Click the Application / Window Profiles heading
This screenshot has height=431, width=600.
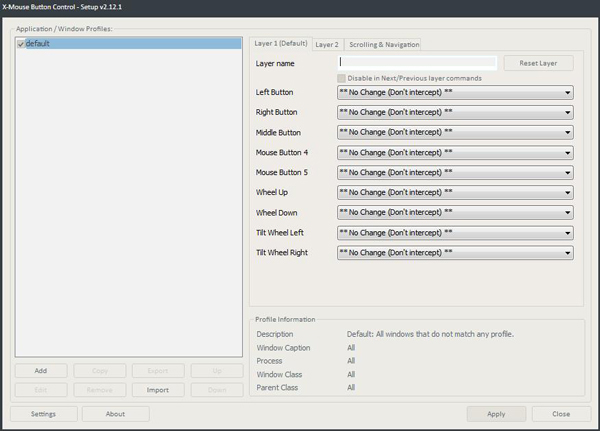coord(64,29)
